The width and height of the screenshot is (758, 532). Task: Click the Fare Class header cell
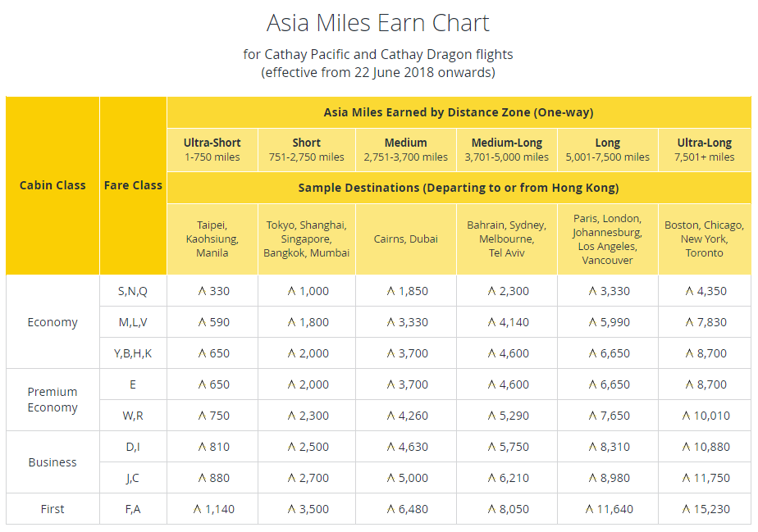(133, 185)
